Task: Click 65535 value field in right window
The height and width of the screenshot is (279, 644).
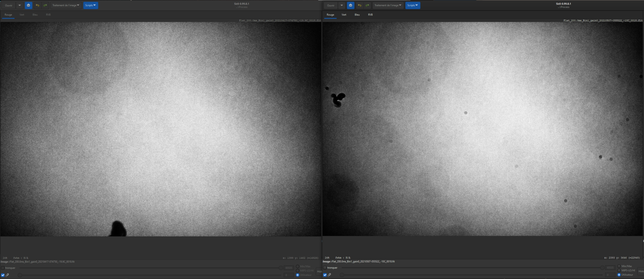Action: click(610, 268)
